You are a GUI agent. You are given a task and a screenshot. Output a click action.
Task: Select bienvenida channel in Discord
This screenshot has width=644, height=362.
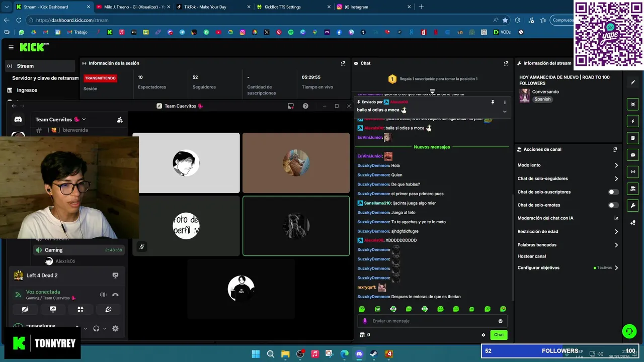(x=75, y=130)
